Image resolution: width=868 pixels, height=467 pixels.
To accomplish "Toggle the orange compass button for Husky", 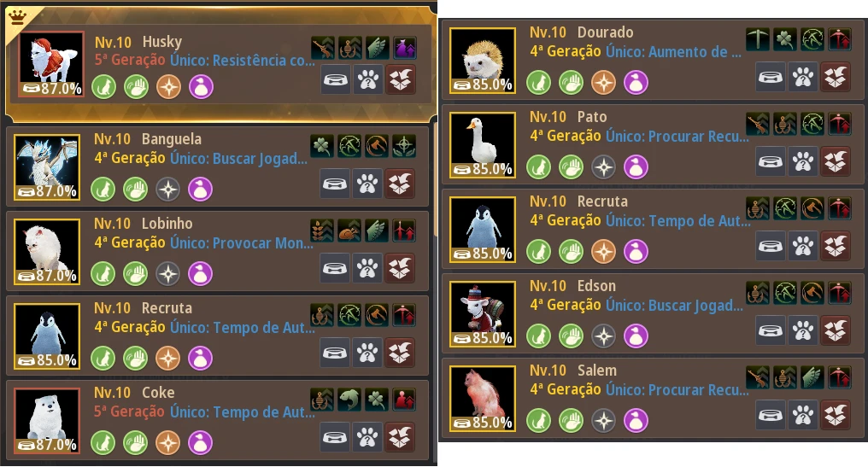I will coord(168,87).
